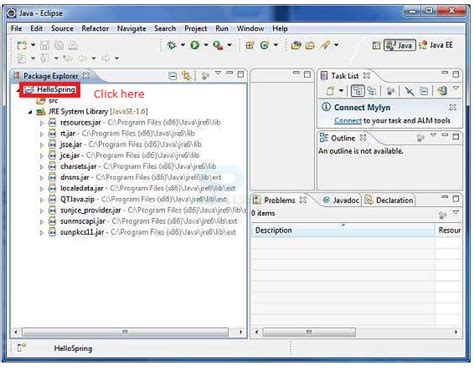Expand the charsets.jar node
The width and height of the screenshot is (474, 370).
tap(42, 167)
